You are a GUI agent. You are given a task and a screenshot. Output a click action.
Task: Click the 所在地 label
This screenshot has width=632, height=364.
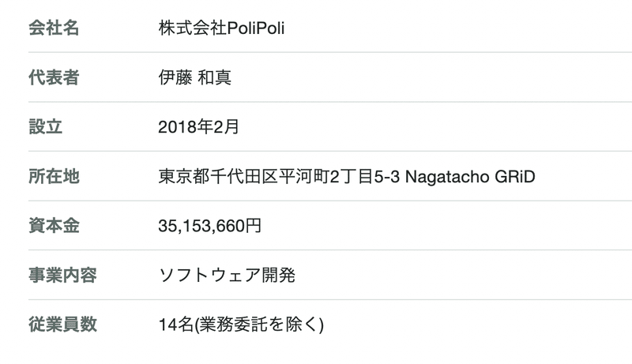tap(54, 176)
